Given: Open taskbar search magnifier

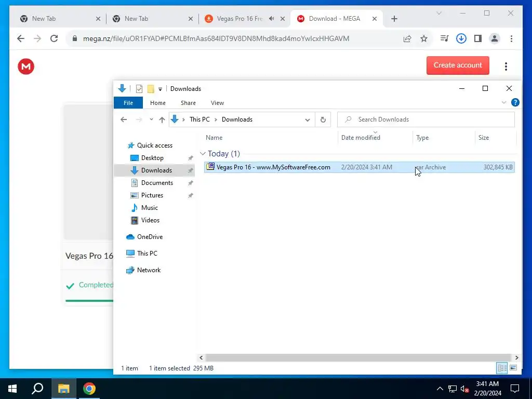Looking at the screenshot, I should click(x=37, y=389).
